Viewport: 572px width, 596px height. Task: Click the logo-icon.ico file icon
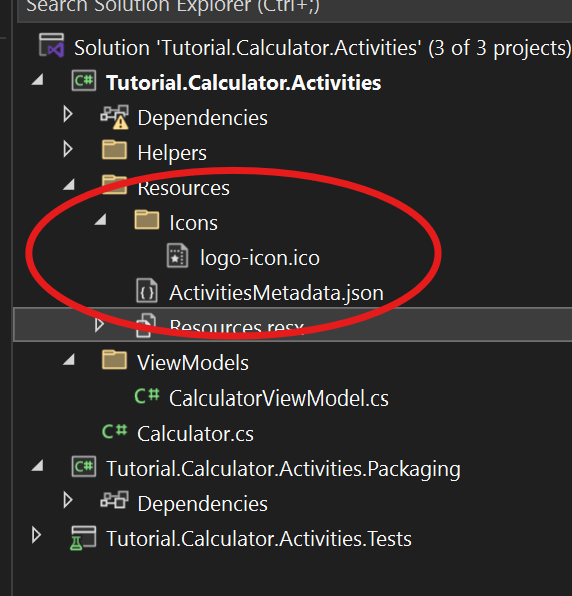click(177, 255)
